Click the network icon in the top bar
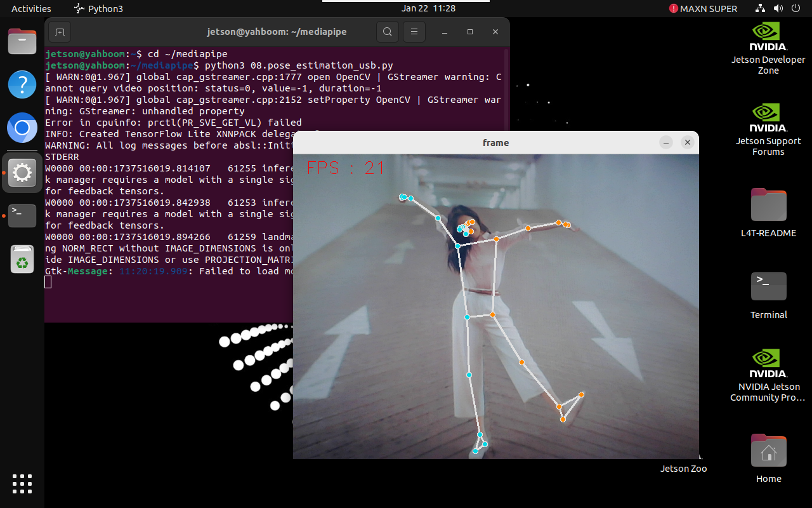Viewport: 812px width, 508px height. (761, 9)
